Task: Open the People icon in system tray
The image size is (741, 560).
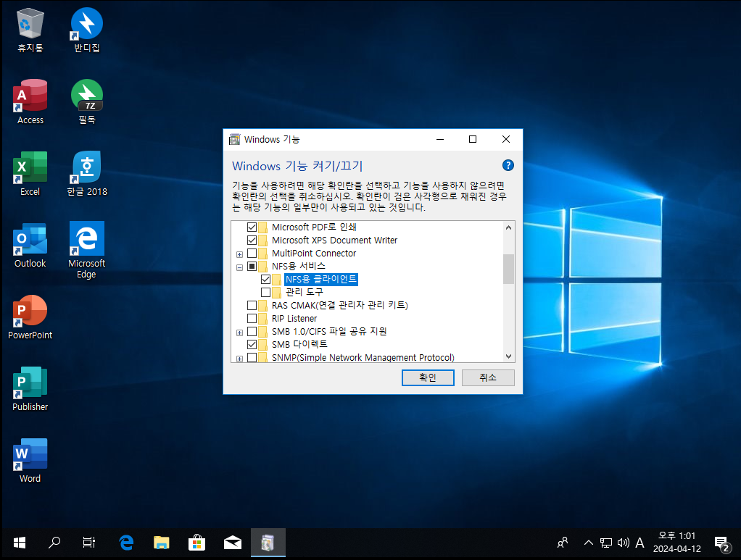Action: click(563, 543)
